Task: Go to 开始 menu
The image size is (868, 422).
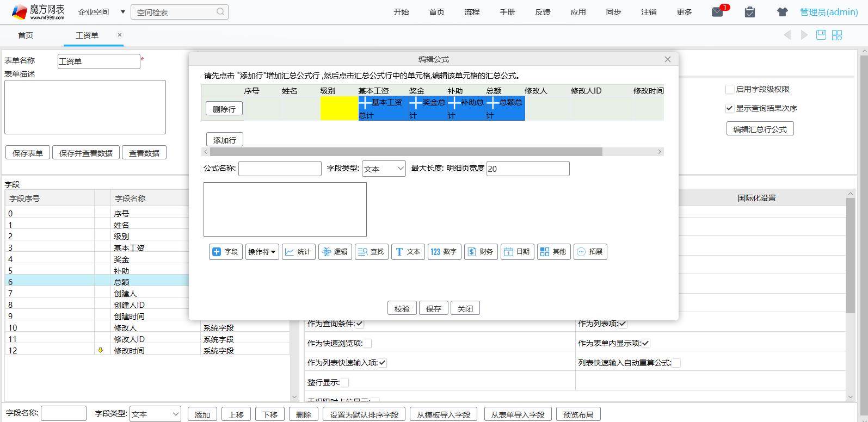Action: [401, 12]
